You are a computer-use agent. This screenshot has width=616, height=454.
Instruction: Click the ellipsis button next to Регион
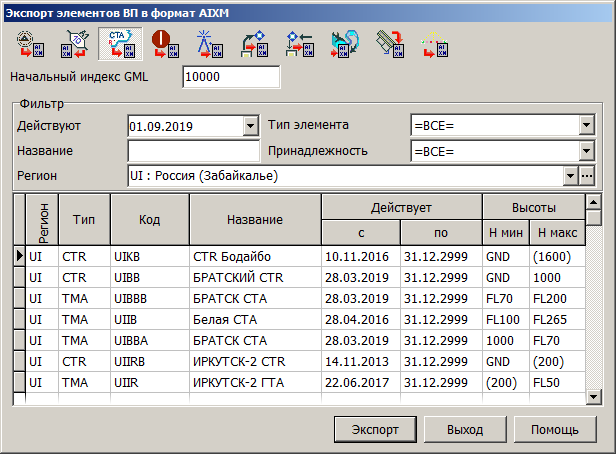[587, 176]
